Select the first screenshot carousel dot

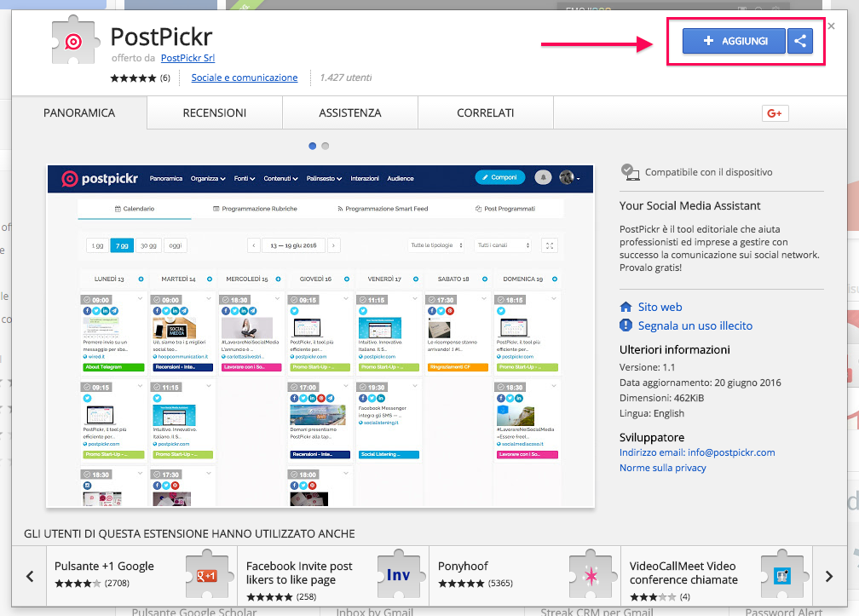(x=313, y=146)
